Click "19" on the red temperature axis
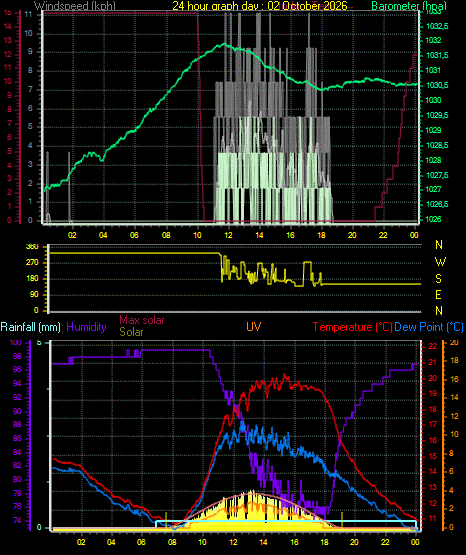Viewport: 466px width, 555px height. pos(432,393)
